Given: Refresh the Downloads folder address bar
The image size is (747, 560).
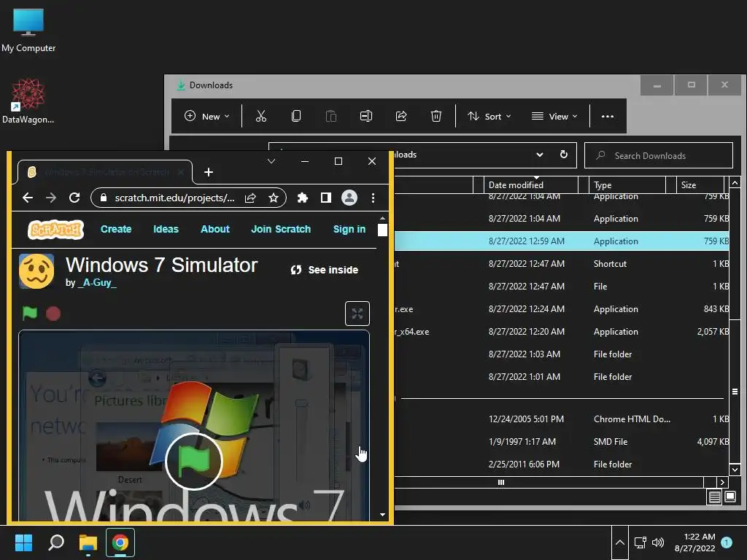Looking at the screenshot, I should 564,155.
